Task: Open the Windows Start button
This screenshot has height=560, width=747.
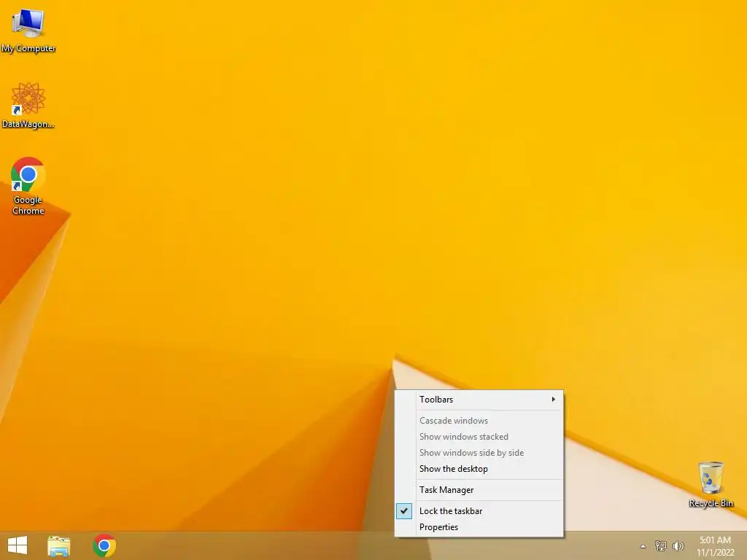Action: click(x=18, y=545)
